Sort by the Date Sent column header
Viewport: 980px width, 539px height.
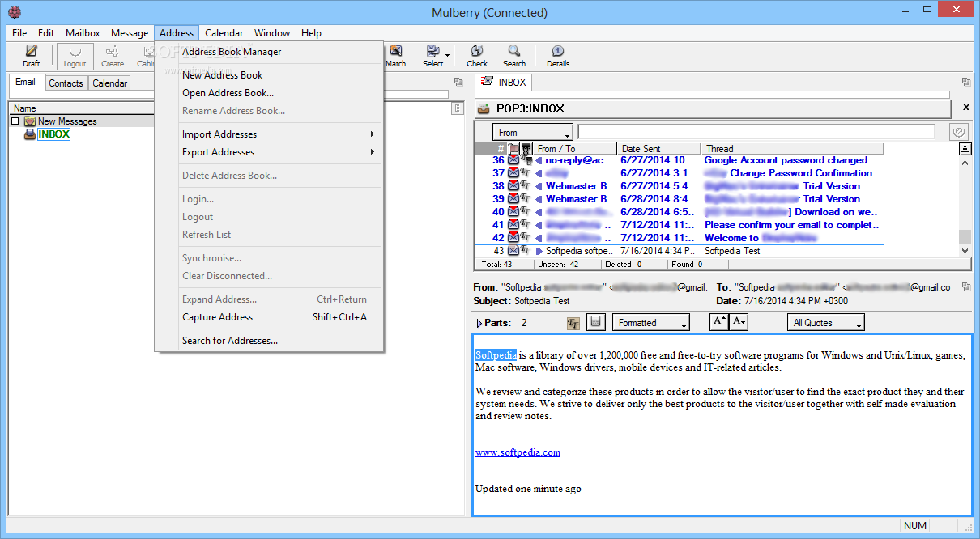[x=659, y=149]
